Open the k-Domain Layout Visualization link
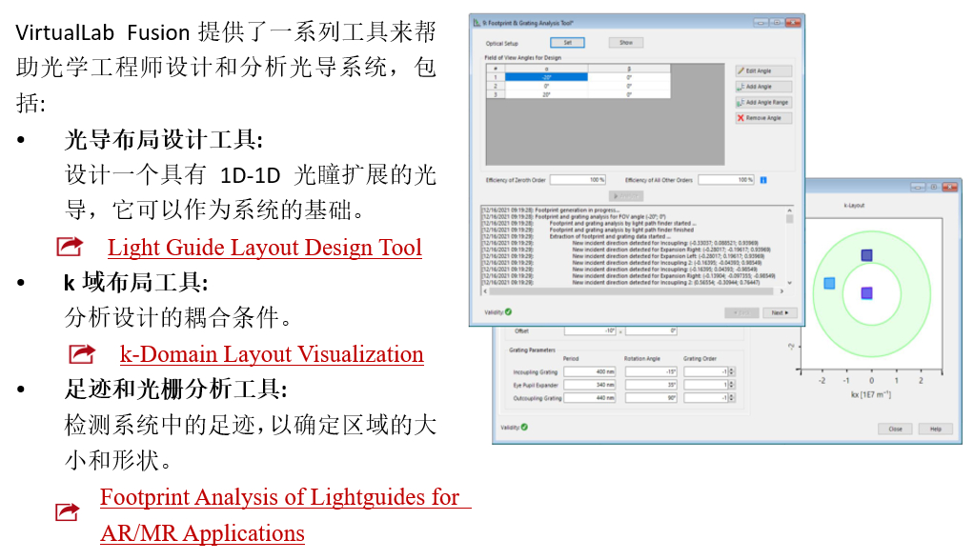The image size is (974, 560). click(x=272, y=354)
